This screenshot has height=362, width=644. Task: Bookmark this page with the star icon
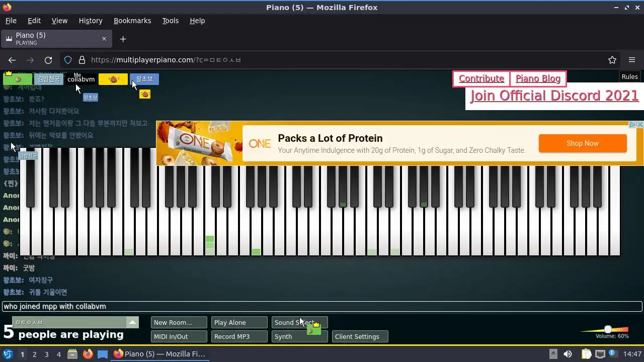click(612, 60)
